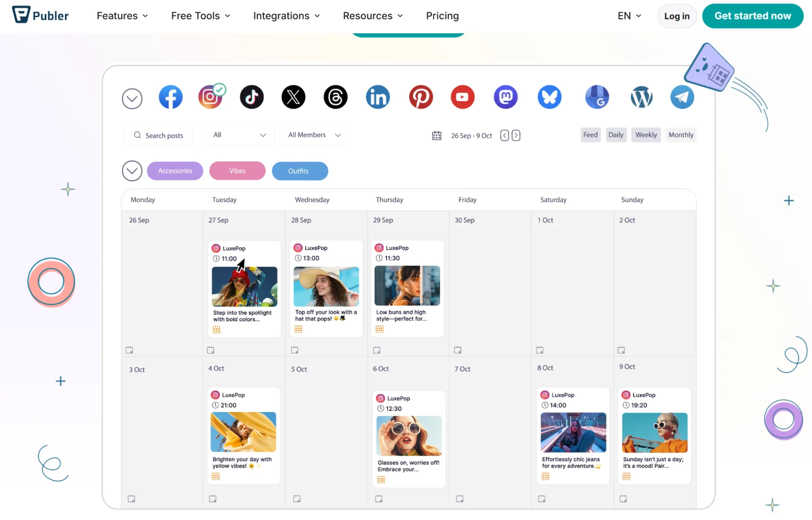Click the Get started now button
The height and width of the screenshot is (520, 812).
pyautogui.click(x=752, y=16)
